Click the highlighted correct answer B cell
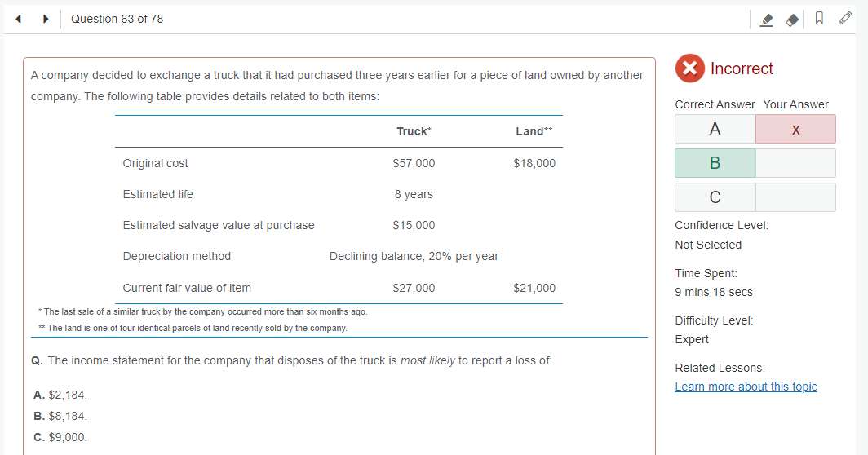Viewport: 868px width, 455px height. [x=715, y=163]
